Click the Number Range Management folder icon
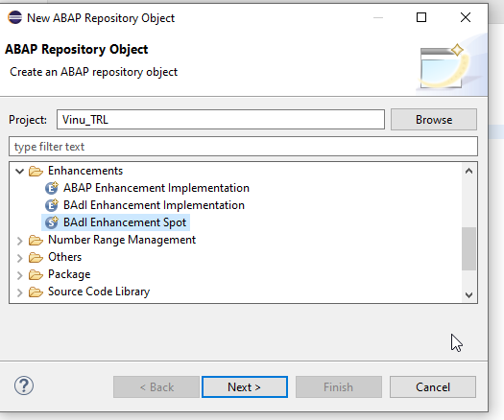504x420 pixels. click(36, 240)
